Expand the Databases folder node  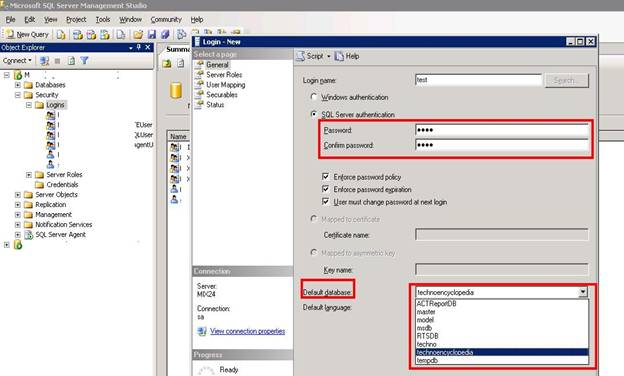[x=18, y=85]
